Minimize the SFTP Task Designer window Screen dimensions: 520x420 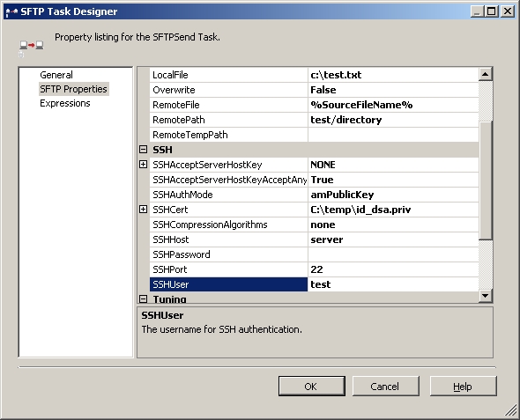(x=477, y=11)
